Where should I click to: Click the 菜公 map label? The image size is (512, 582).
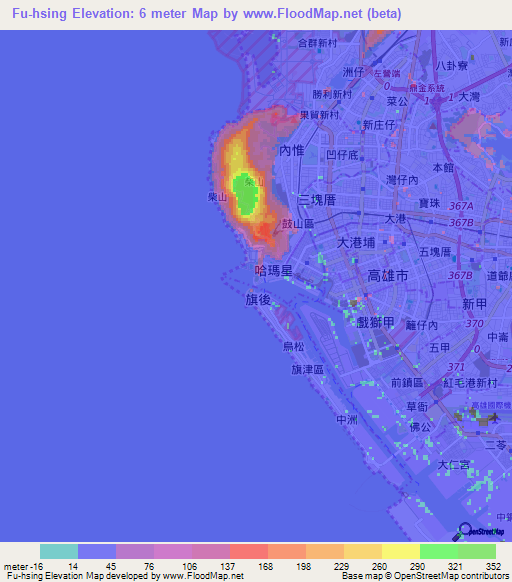397,101
